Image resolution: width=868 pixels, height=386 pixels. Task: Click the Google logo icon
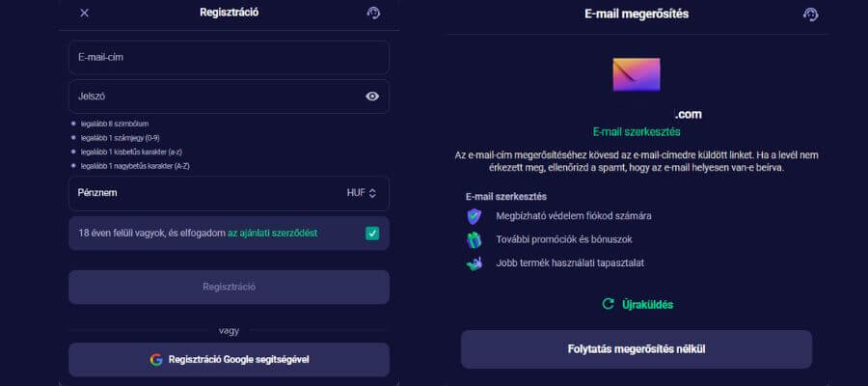click(156, 360)
